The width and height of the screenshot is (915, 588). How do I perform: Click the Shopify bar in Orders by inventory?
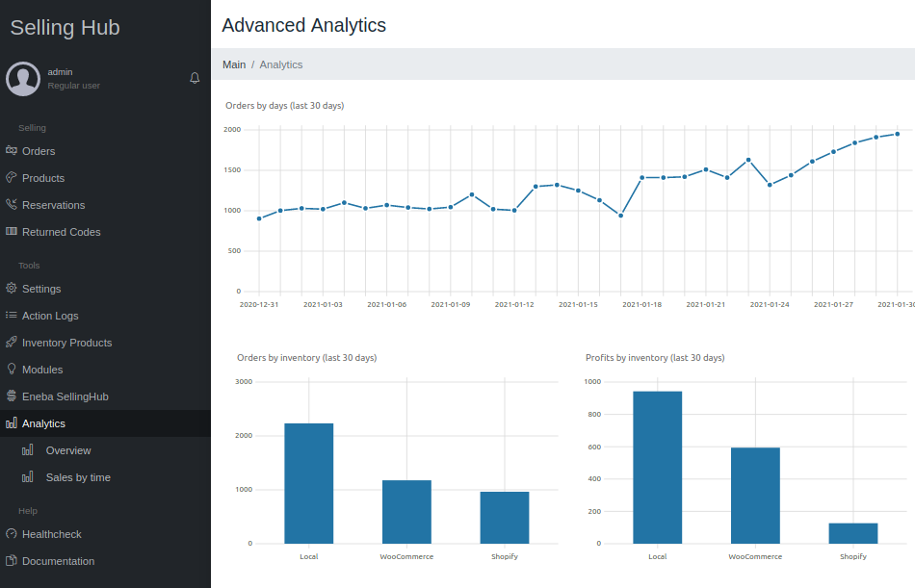click(505, 518)
